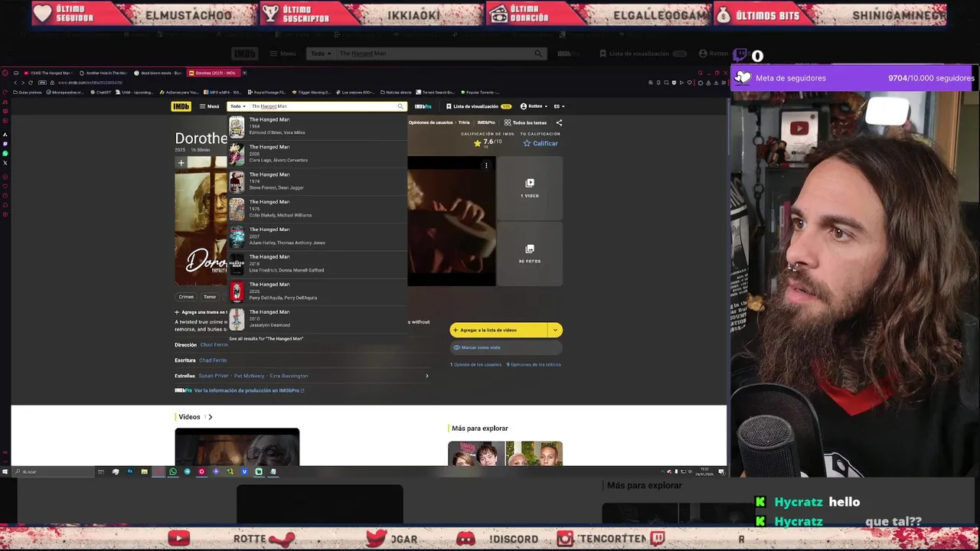Switch to the Dorothea (2025) IMDb tab

click(214, 73)
